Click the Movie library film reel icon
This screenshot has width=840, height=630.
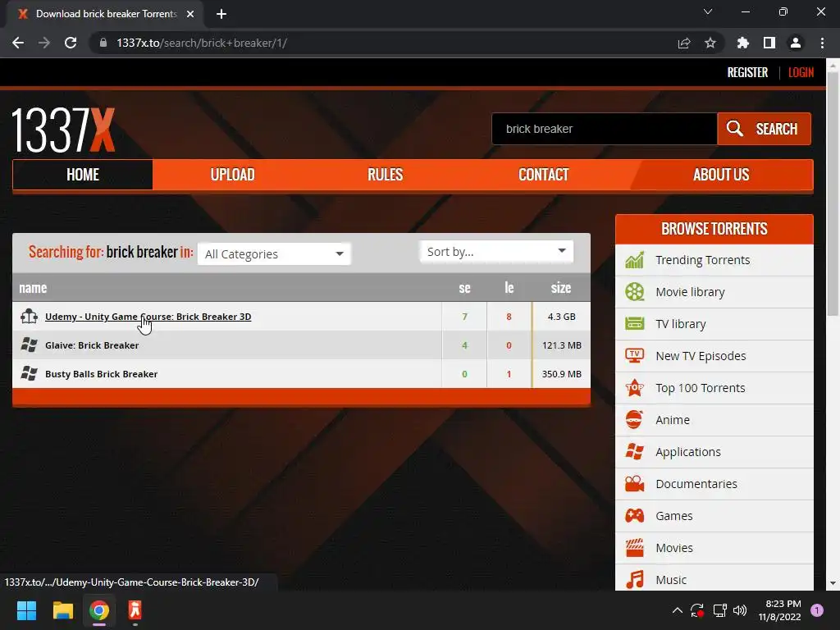point(634,292)
